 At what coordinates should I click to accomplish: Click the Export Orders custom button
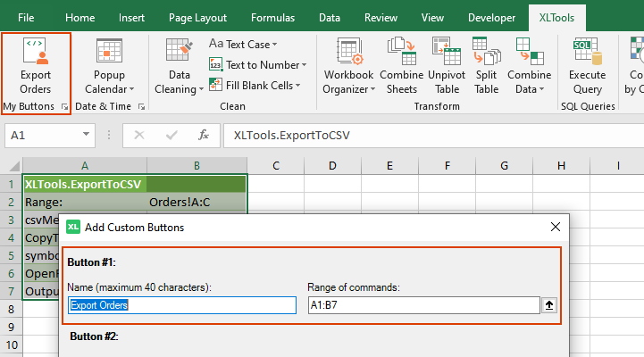pyautogui.click(x=36, y=66)
